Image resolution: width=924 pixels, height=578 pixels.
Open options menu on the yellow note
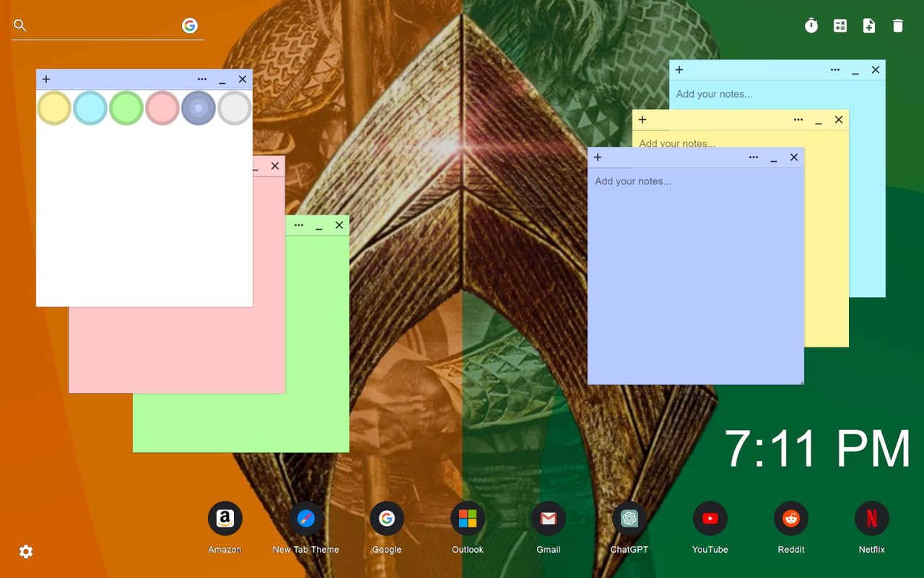[x=798, y=120]
